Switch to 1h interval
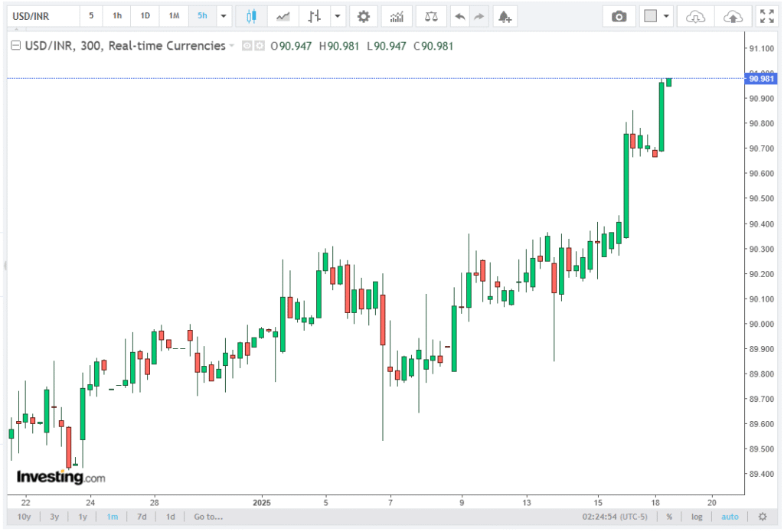Viewport: 784px width, 532px height. point(117,16)
